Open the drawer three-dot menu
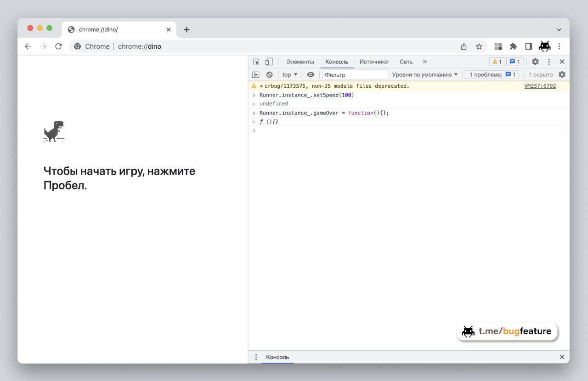The image size is (588, 381). pos(256,357)
